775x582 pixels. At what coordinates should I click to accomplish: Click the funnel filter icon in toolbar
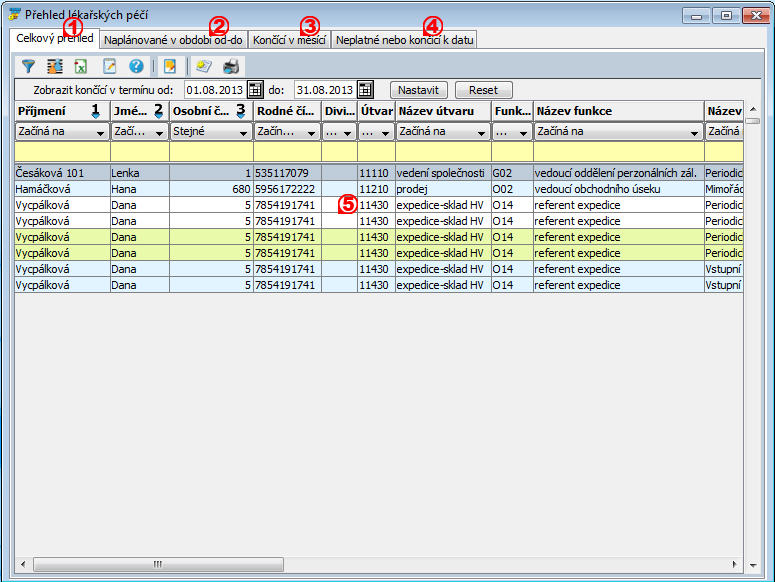point(28,66)
